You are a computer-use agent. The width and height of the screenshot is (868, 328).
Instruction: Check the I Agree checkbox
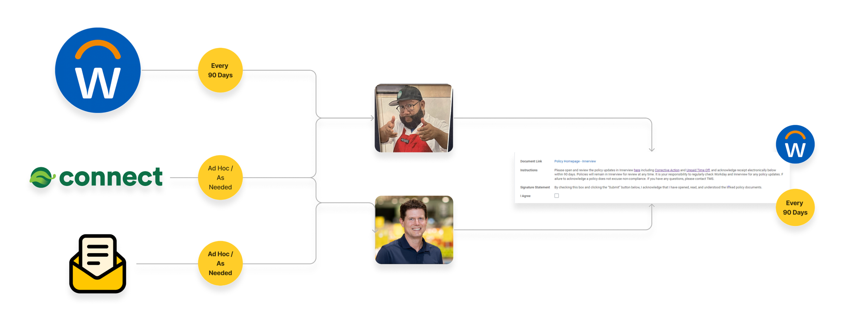coord(557,196)
